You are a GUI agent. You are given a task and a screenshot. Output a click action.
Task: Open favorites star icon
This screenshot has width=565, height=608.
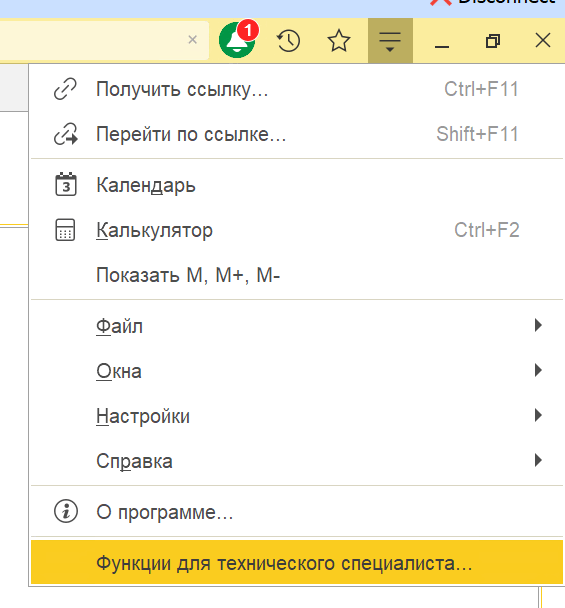[339, 40]
